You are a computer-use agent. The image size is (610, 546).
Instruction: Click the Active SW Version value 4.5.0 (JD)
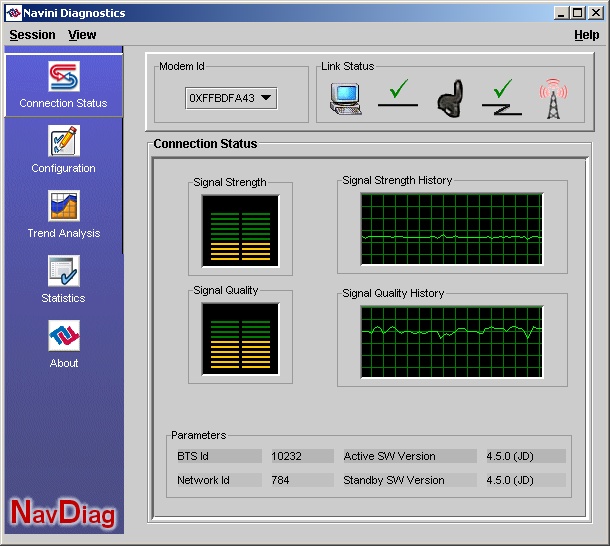526,456
